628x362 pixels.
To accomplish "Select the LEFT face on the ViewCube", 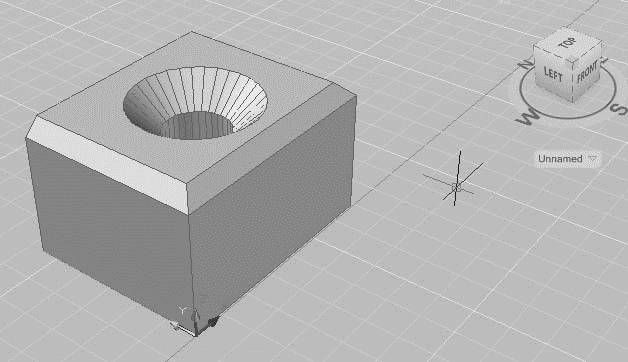I will pos(553,74).
